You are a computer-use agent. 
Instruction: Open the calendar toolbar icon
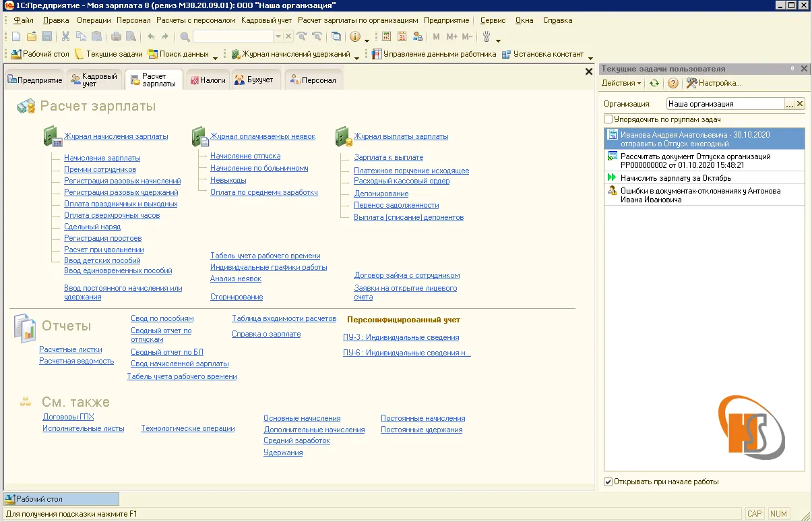click(x=402, y=36)
